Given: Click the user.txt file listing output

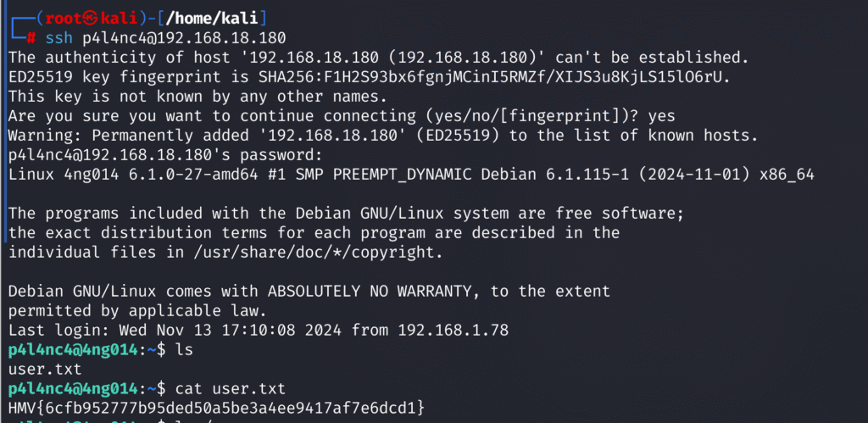Looking at the screenshot, I should [45, 370].
